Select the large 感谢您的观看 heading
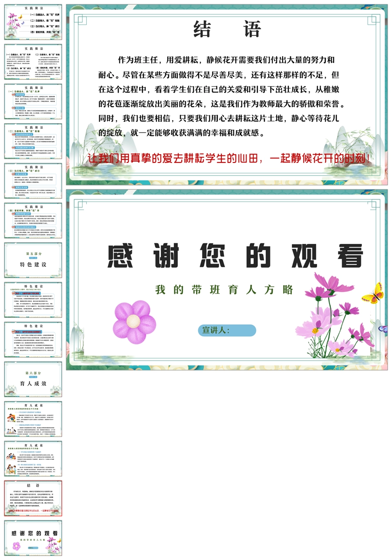The image size is (392, 560). click(x=235, y=256)
